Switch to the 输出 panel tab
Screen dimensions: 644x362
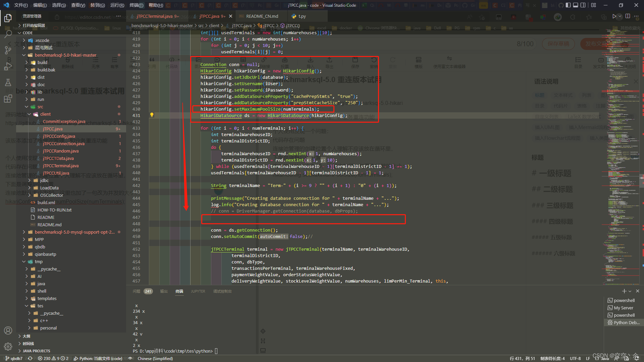(x=164, y=291)
